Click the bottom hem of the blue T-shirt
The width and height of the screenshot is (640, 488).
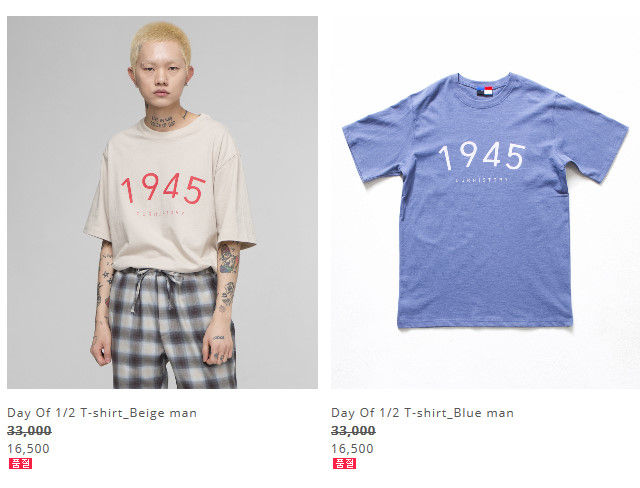pos(485,324)
